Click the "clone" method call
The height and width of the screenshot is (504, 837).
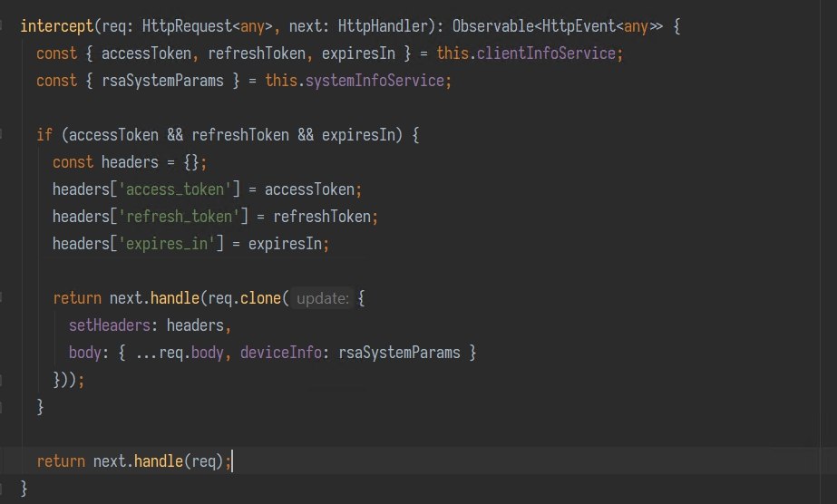(260, 298)
